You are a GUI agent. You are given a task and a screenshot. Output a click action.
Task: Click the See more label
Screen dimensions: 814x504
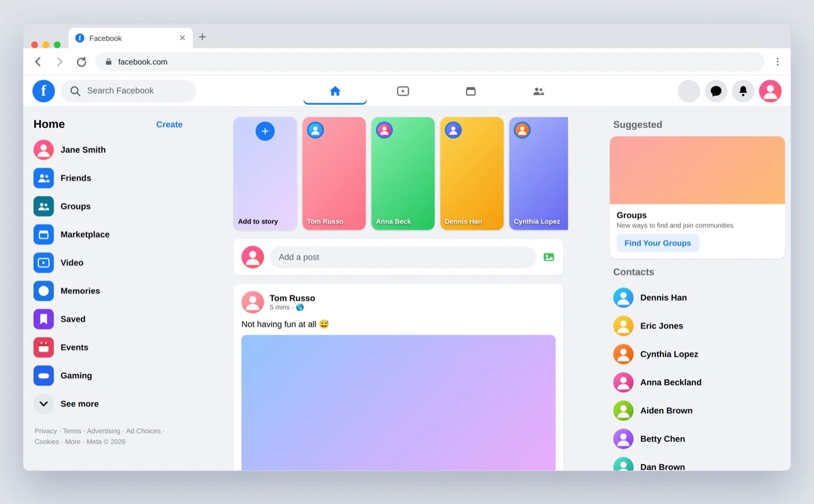[x=80, y=404]
